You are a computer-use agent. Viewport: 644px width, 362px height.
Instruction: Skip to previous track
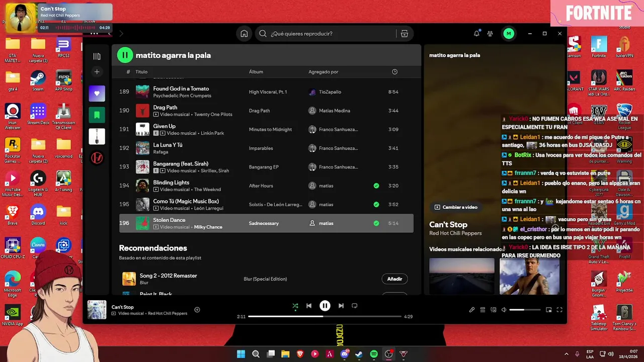tap(309, 306)
